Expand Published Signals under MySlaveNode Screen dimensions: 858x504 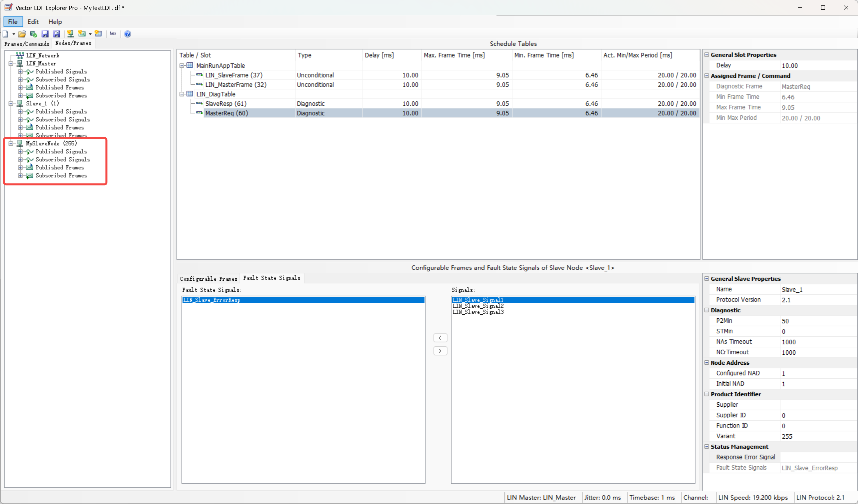[21, 151]
